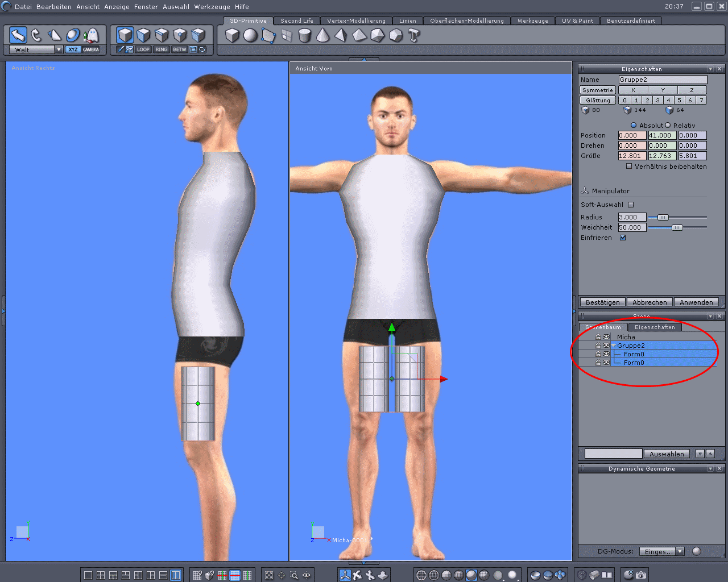Collapse the Szene panel arrow

710,316
